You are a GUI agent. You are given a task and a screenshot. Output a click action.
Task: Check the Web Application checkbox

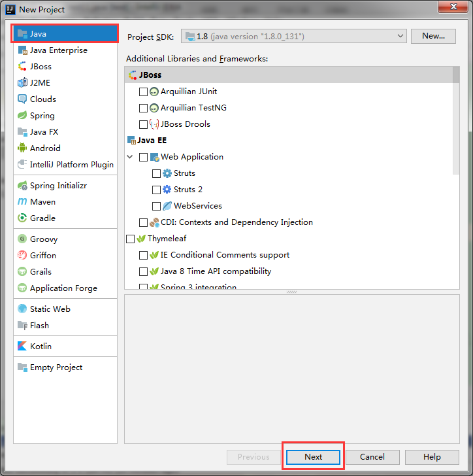[143, 157]
